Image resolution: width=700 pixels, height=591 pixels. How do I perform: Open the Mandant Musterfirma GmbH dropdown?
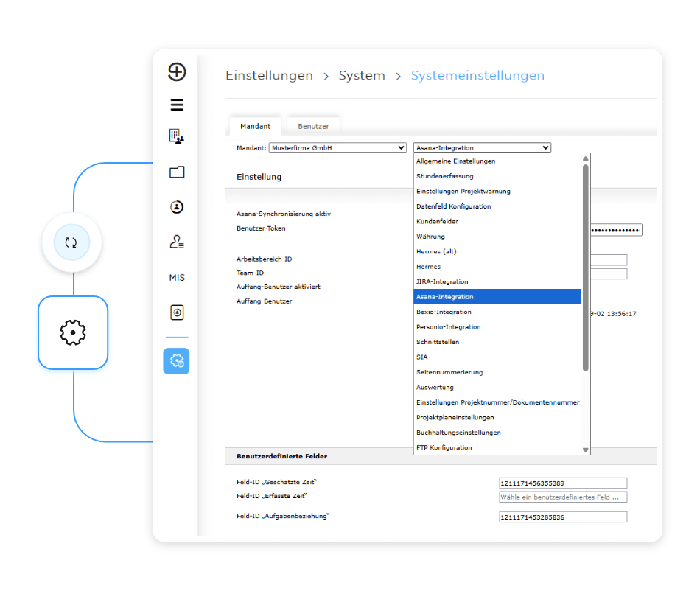point(337,148)
